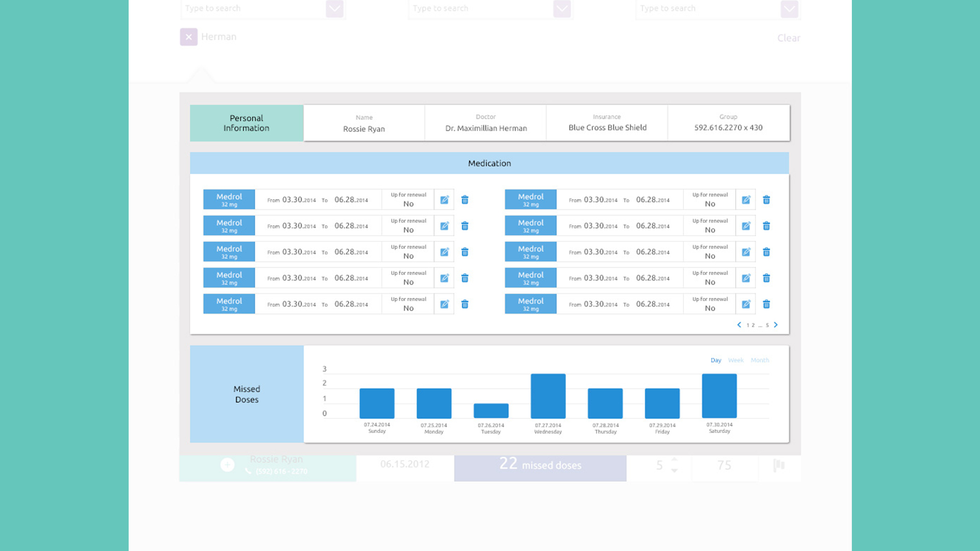Delete the first left Medrol medication

coord(464,199)
